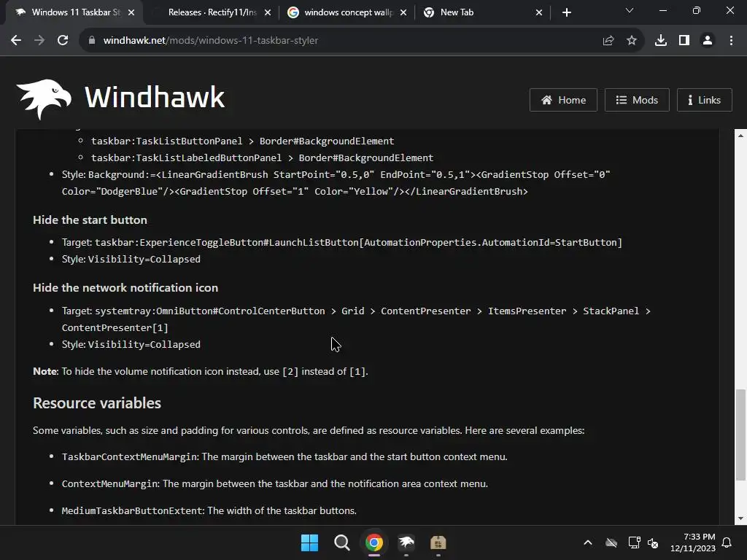Open the Links nav button

click(704, 100)
